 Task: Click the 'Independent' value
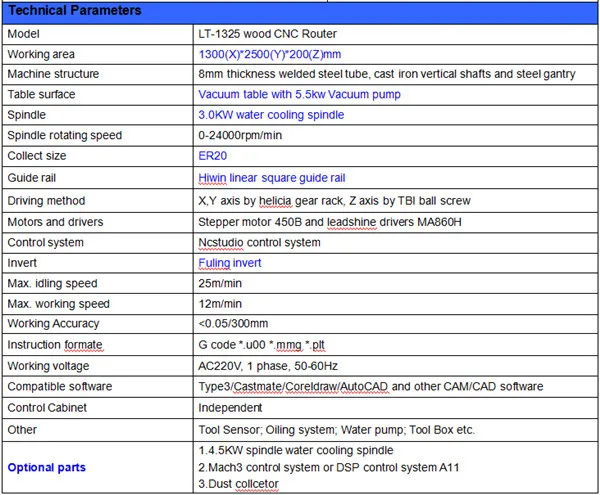coord(230,408)
